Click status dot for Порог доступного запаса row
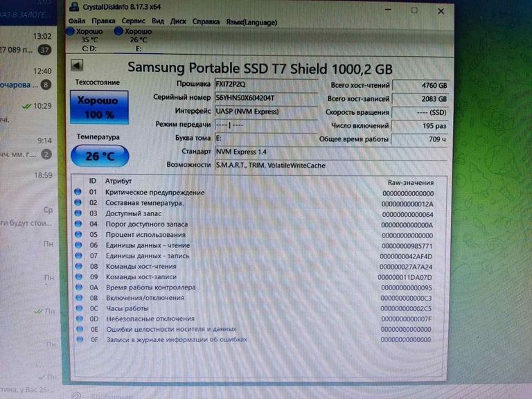The height and width of the screenshot is (399, 532). tap(78, 224)
